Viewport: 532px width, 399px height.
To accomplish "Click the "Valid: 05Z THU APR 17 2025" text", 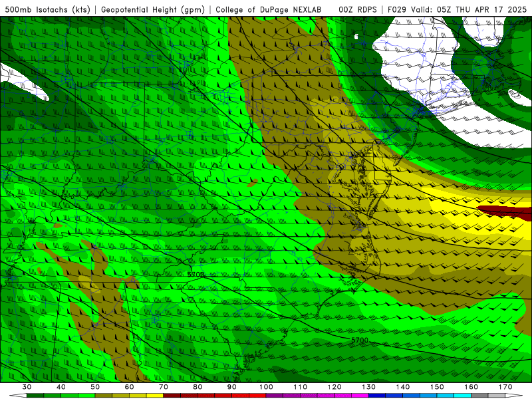I will click(469, 9).
